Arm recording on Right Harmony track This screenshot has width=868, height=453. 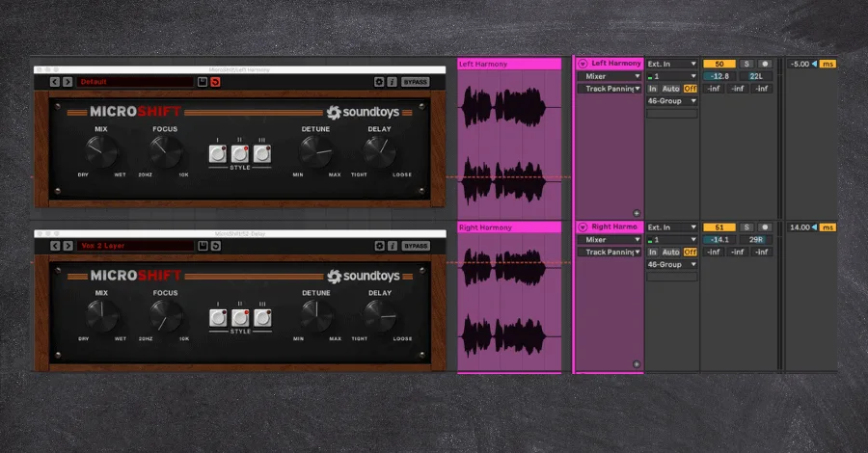(765, 227)
